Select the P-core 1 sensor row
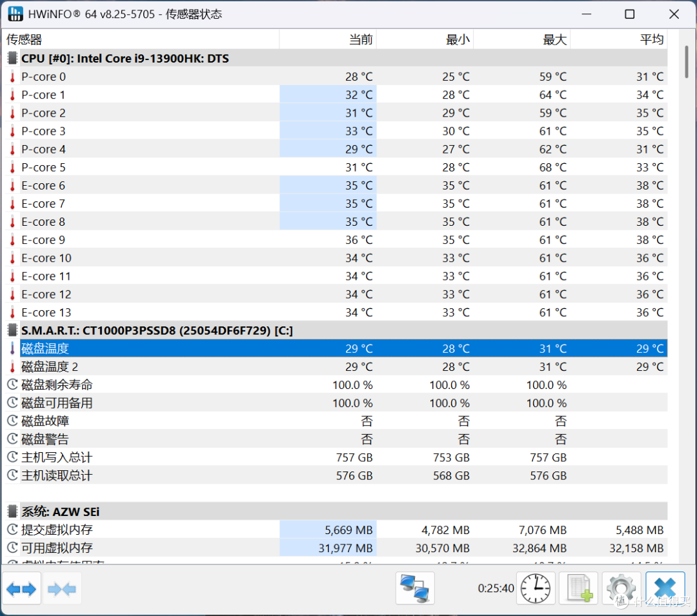Image resolution: width=697 pixels, height=616 pixels. coord(336,95)
